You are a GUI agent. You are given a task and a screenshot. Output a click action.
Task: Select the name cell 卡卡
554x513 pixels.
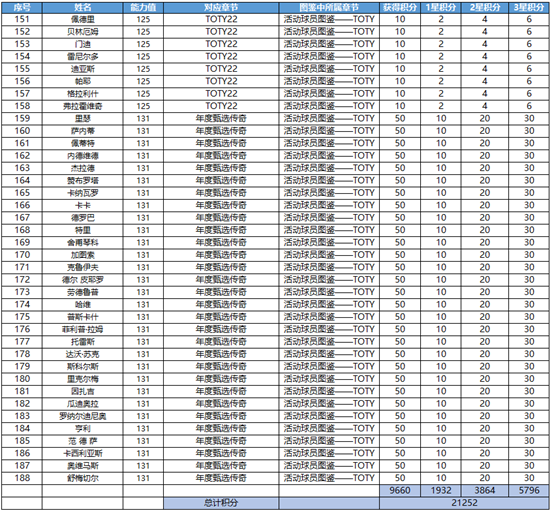(x=83, y=205)
